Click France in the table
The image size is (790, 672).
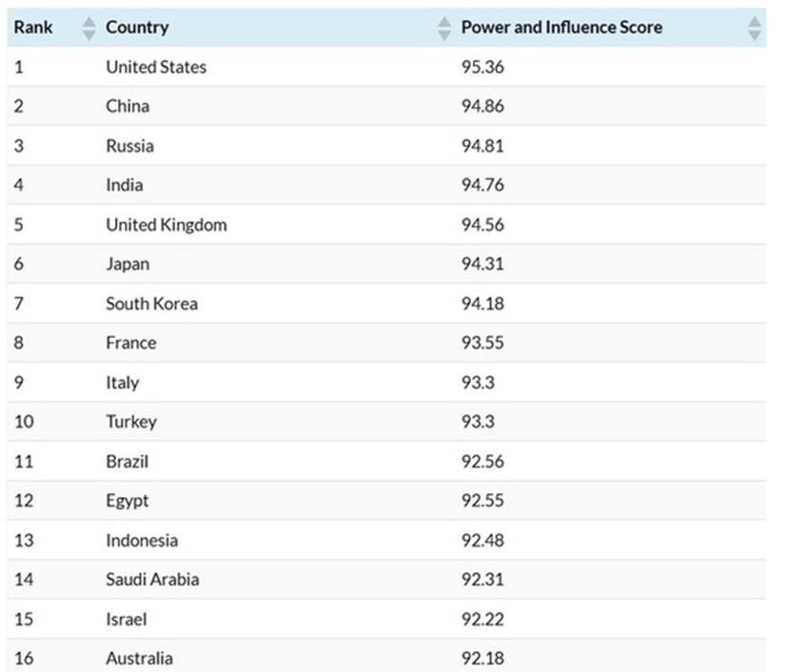pyautogui.click(x=131, y=344)
